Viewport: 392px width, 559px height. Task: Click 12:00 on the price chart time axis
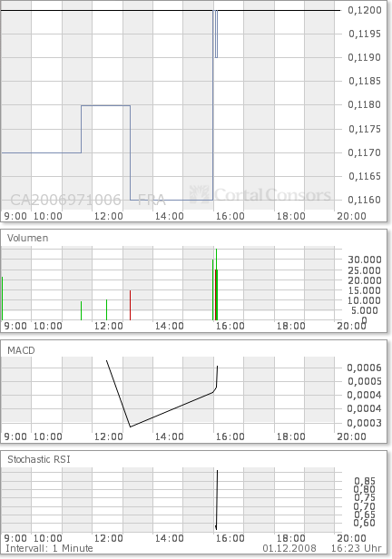(x=109, y=216)
